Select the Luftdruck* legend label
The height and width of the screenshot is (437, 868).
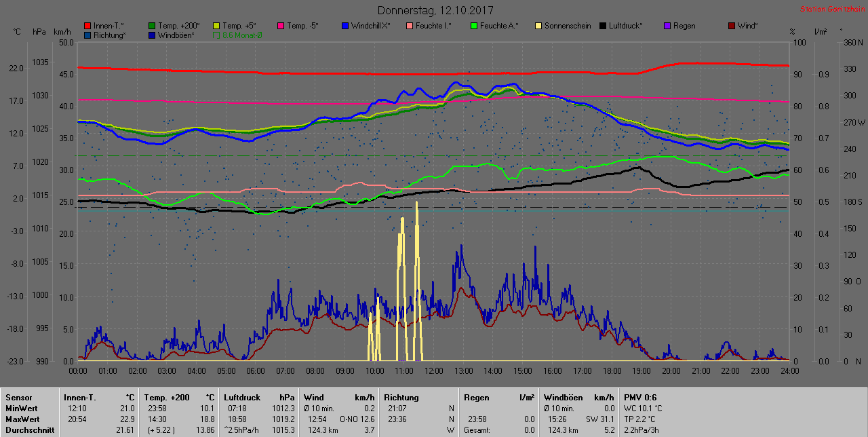click(626, 26)
